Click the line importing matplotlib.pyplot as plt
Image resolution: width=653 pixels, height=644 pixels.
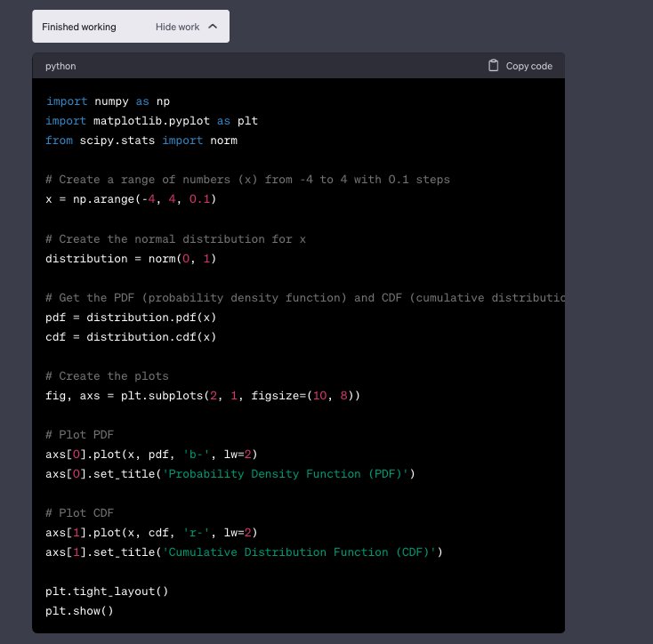tap(151, 121)
